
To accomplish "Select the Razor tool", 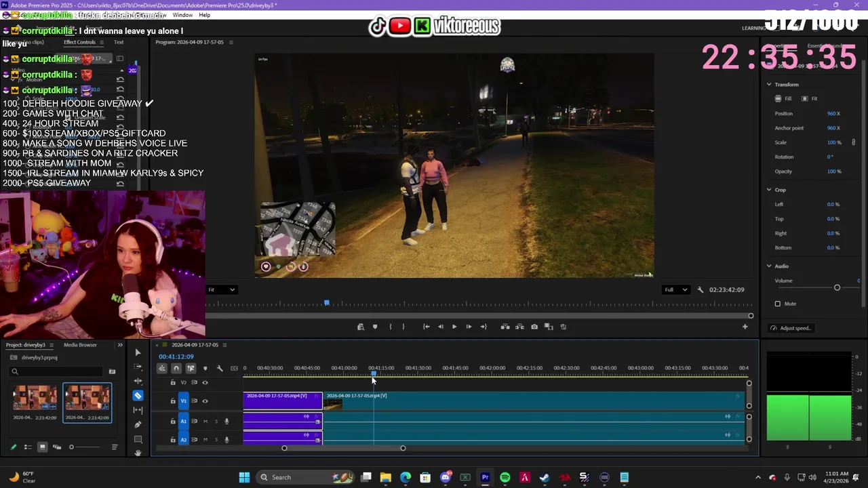I will [138, 395].
